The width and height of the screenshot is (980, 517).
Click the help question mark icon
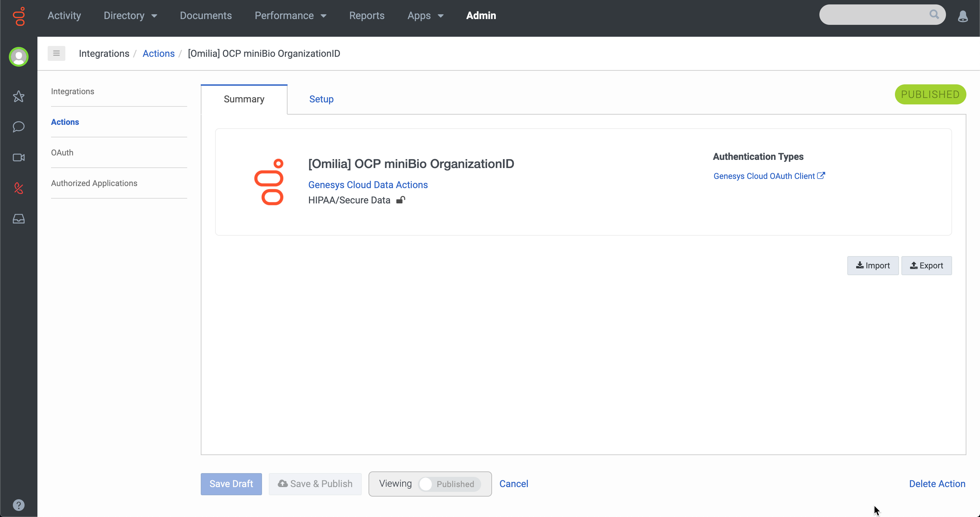point(19,505)
